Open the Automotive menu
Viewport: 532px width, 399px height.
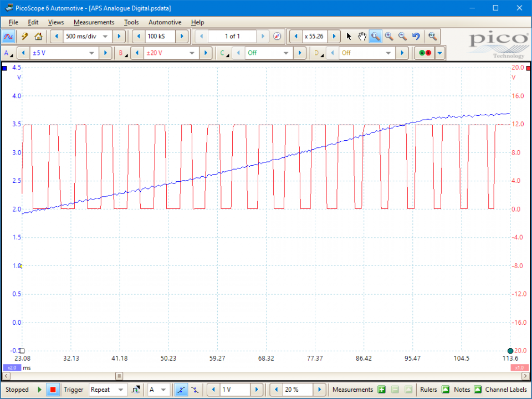pyautogui.click(x=165, y=22)
